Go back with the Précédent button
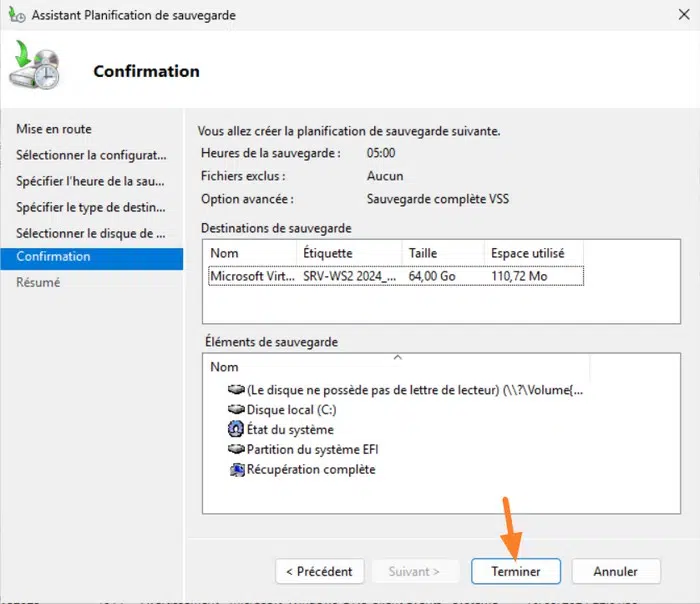700x604 pixels. (319, 571)
